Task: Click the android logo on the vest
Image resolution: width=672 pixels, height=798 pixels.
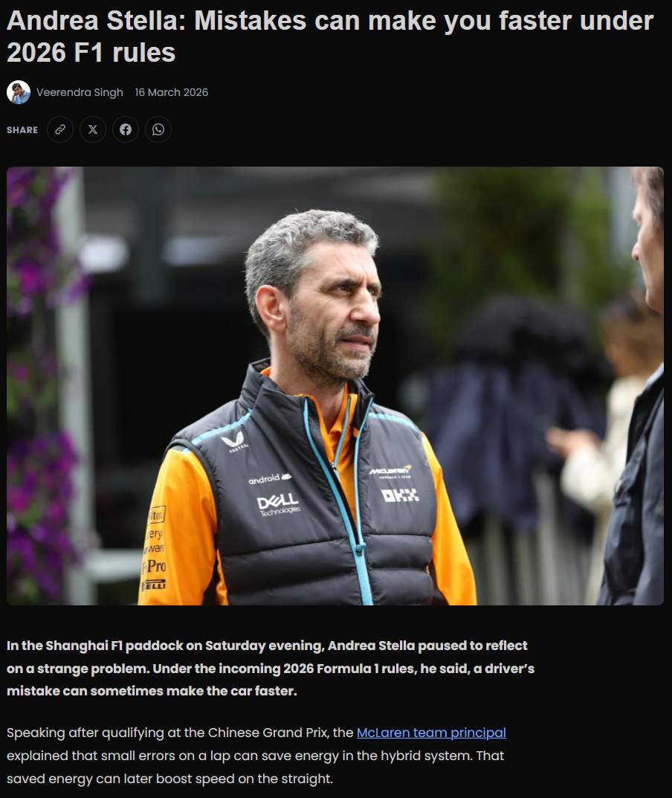Action: (270, 478)
